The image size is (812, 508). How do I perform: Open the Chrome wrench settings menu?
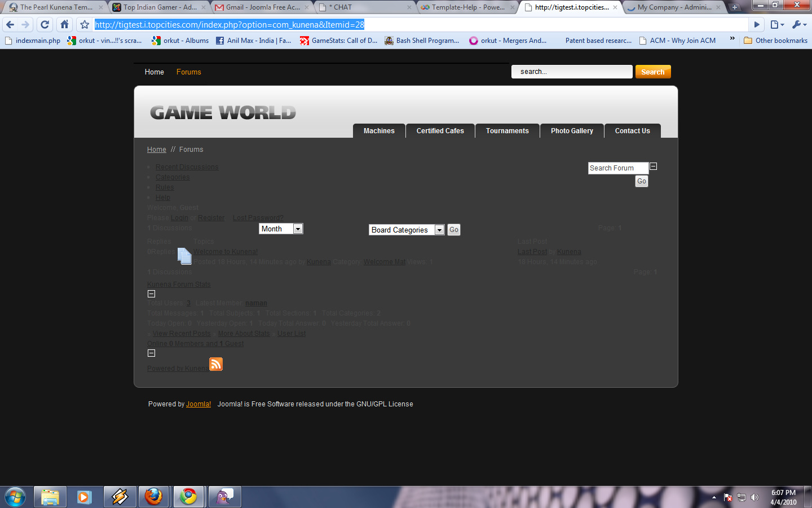pos(798,24)
